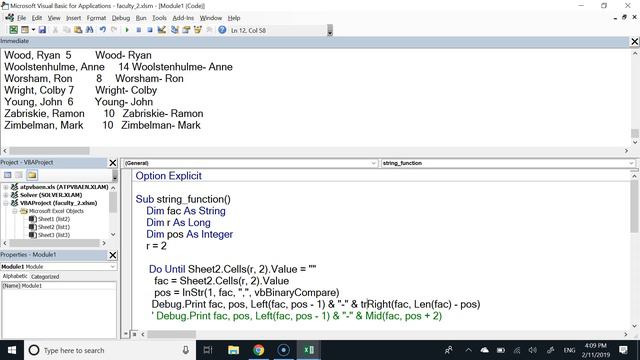Toggle Folders icon in Project panel

tap(32, 175)
